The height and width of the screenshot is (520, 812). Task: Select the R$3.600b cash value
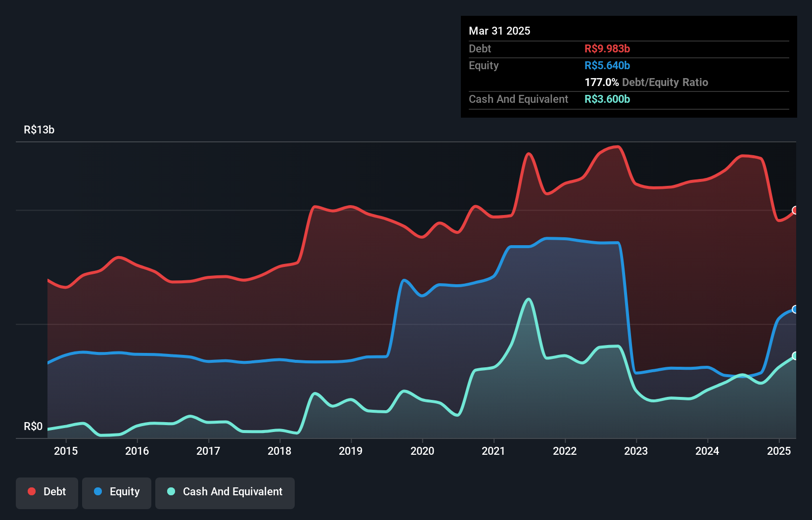607,99
